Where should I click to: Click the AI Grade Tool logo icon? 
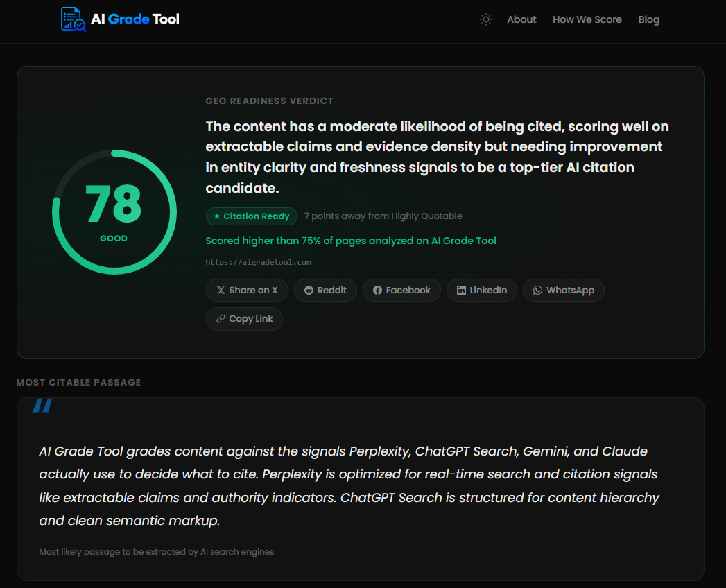(x=74, y=19)
